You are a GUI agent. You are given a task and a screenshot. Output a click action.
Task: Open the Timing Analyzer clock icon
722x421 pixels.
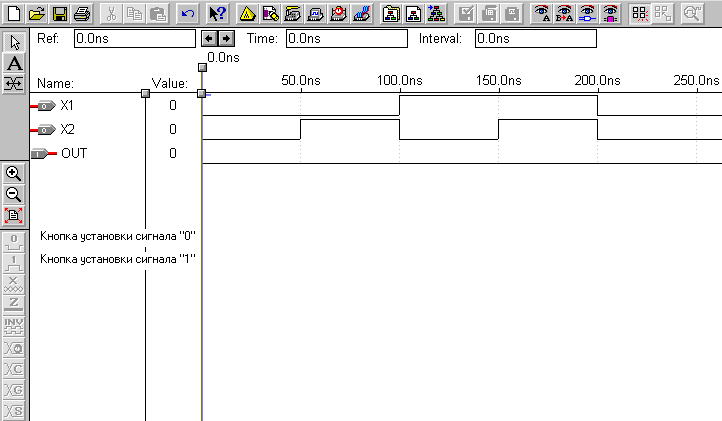[339, 14]
